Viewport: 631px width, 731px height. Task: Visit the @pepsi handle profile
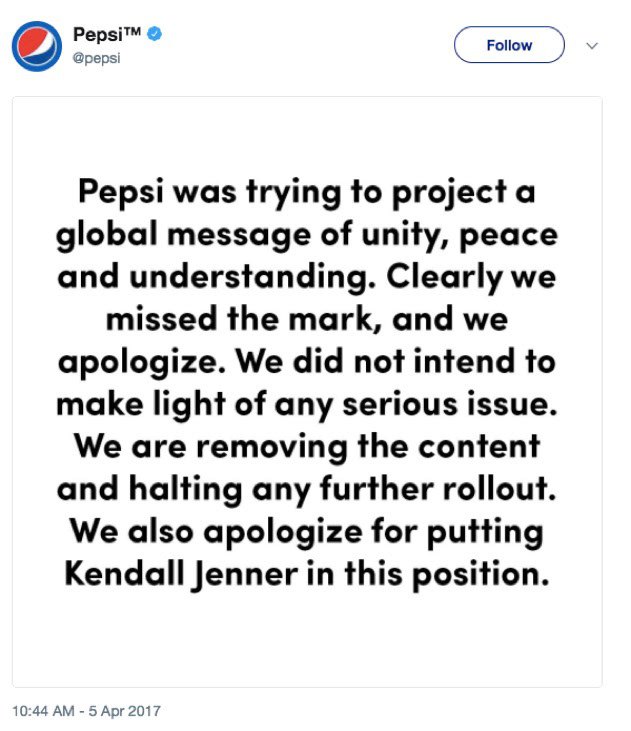coord(97,58)
